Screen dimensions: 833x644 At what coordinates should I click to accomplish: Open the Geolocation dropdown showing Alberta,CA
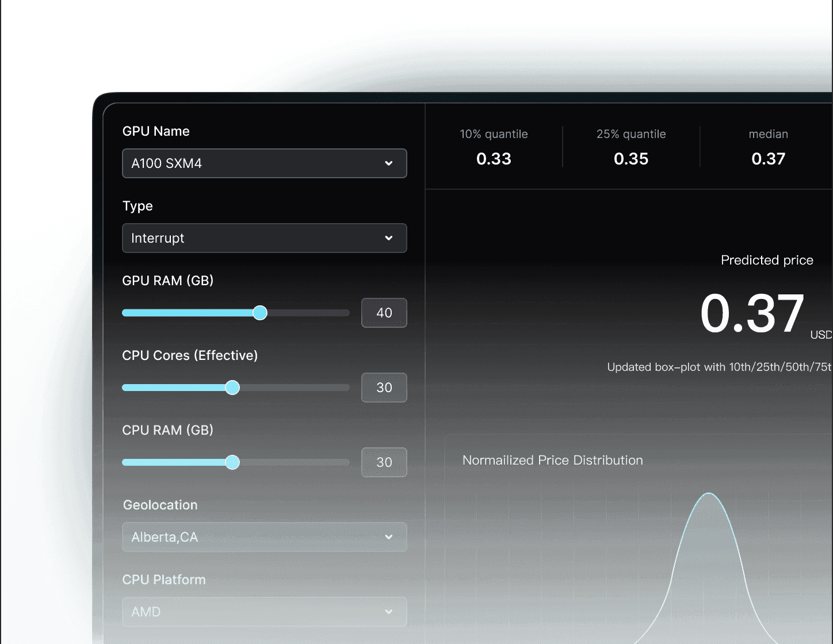tap(265, 537)
